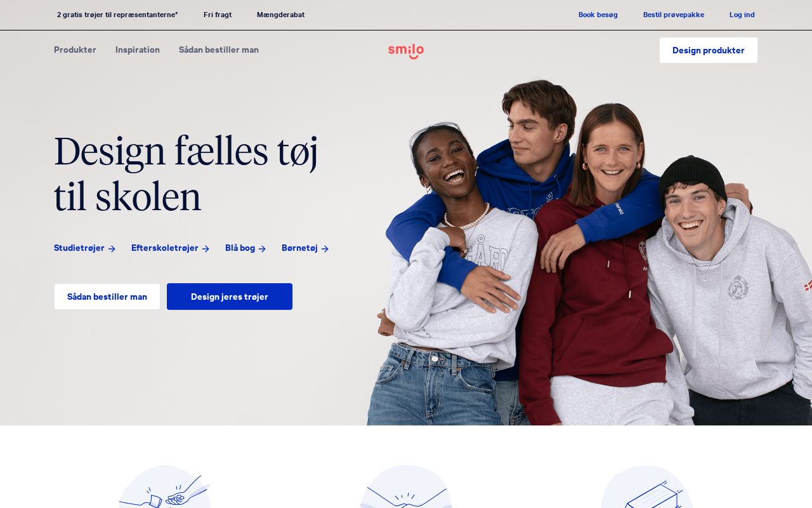This screenshot has width=812, height=508.
Task: Open the Inspiration menu
Action: 138,50
